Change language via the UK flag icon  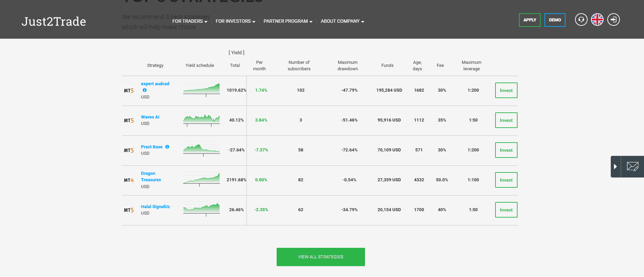597,20
